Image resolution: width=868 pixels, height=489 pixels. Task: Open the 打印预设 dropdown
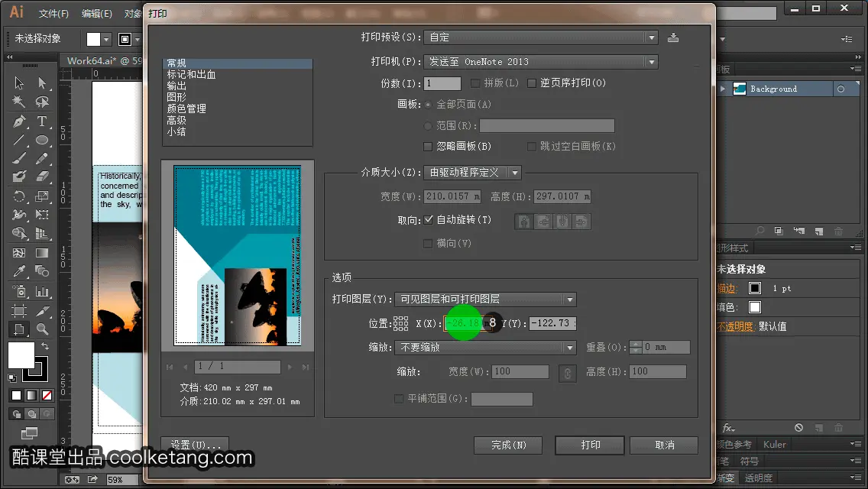(x=541, y=37)
